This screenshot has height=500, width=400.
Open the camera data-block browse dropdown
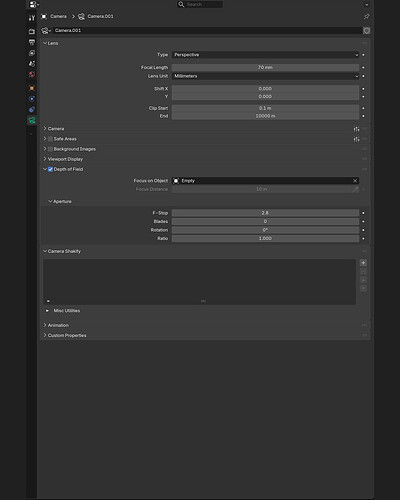46,31
